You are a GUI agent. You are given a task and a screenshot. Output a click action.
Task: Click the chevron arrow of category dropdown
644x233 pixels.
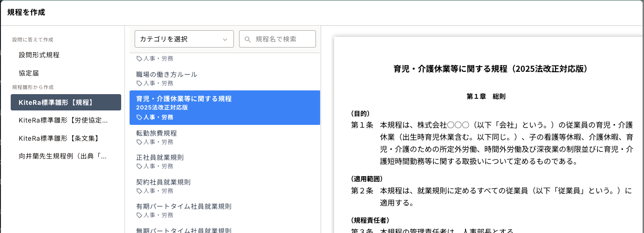[x=225, y=40]
